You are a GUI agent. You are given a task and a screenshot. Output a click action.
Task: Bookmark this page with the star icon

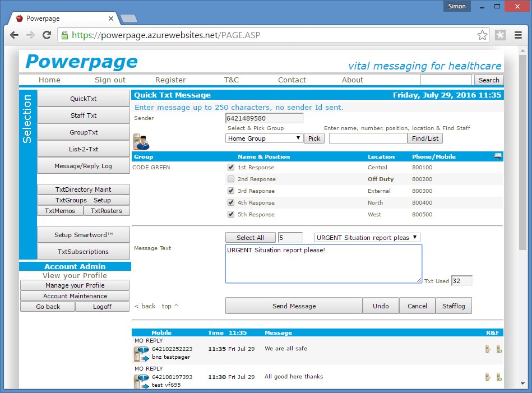(x=482, y=35)
